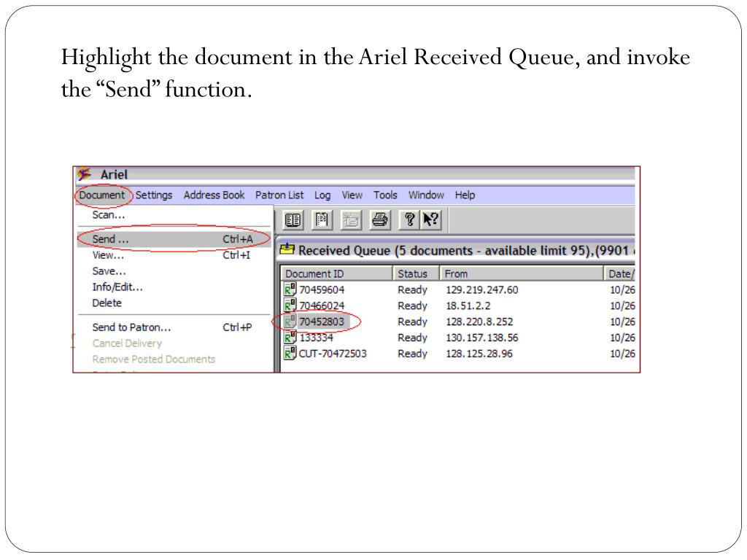Sort by the From column header

(x=522, y=274)
